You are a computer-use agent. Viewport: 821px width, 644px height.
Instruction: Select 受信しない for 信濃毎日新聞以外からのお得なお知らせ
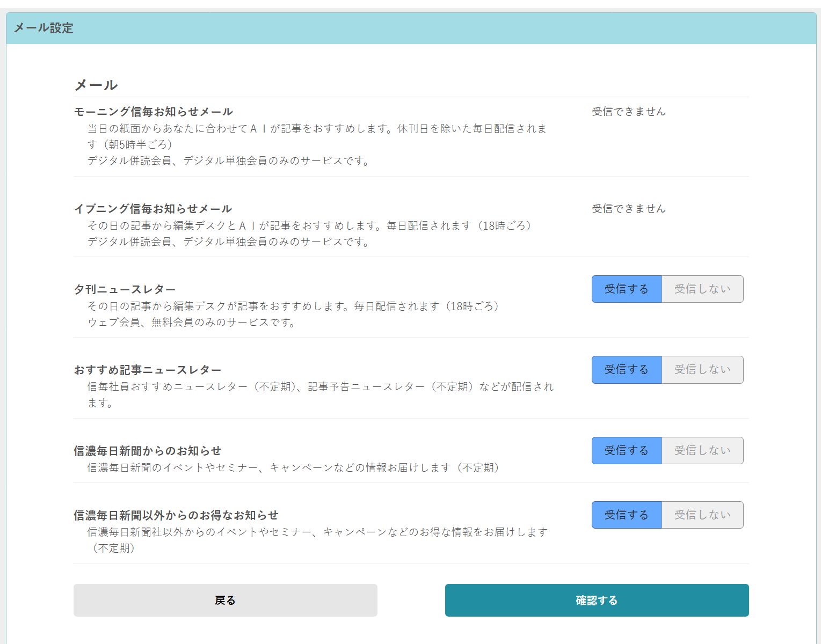pyautogui.click(x=702, y=515)
